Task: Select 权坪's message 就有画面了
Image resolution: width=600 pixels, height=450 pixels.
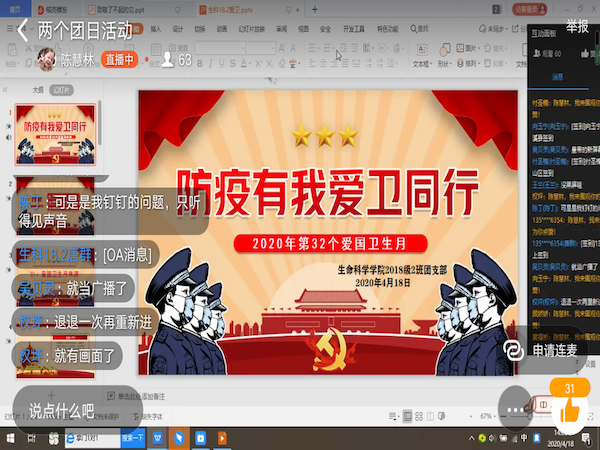Action: click(x=67, y=355)
